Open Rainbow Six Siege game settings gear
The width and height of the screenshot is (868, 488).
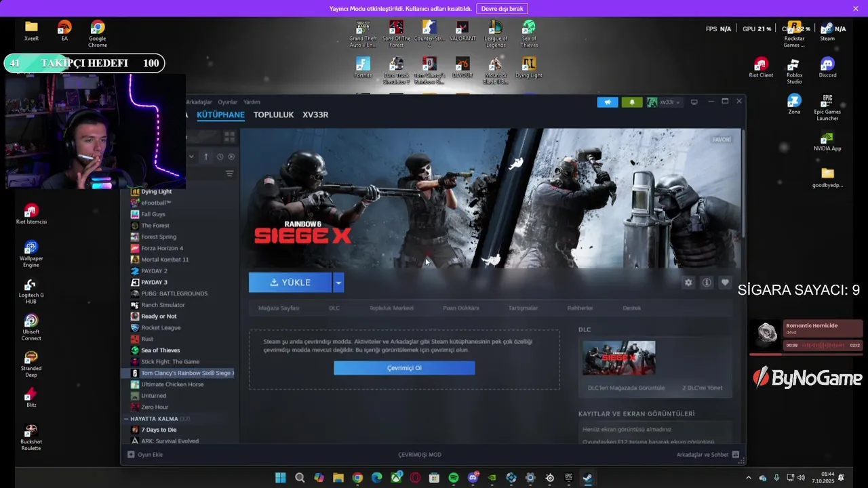[x=688, y=283]
